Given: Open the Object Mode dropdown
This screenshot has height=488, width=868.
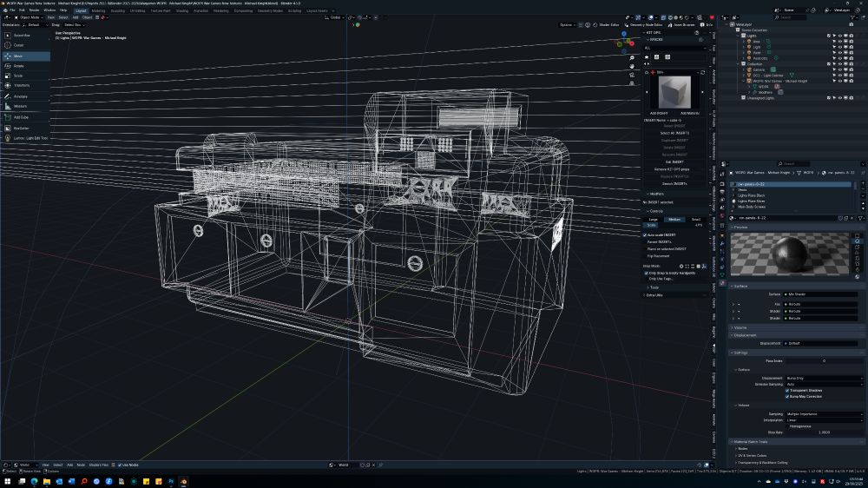Looking at the screenshot, I should [28, 17].
